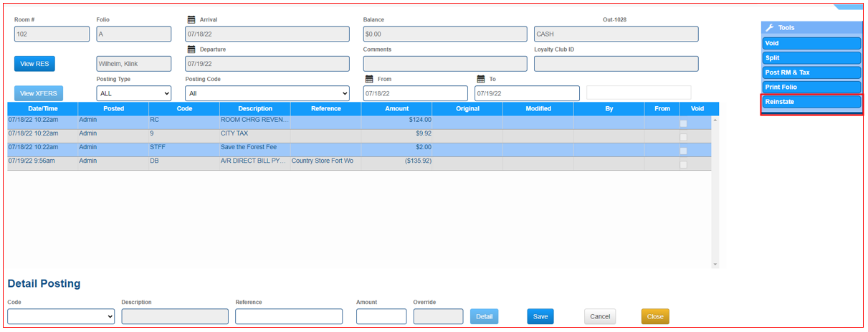Expand the Posting Code dropdown
This screenshot has height=332, width=868.
click(267, 93)
